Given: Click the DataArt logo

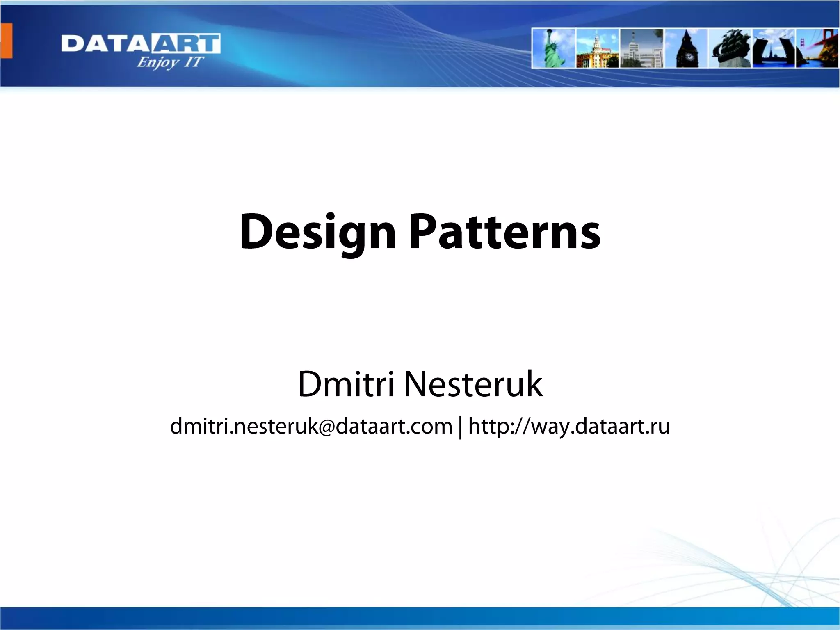Looking at the screenshot, I should [x=141, y=44].
